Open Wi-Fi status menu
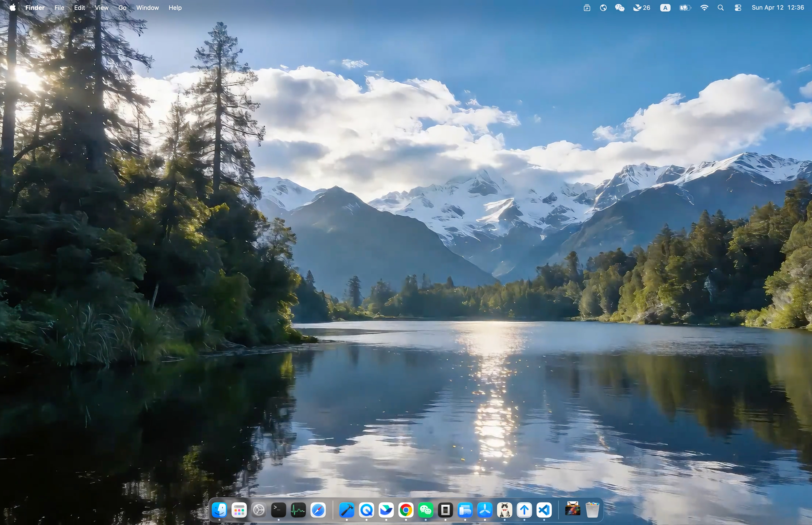 click(704, 8)
